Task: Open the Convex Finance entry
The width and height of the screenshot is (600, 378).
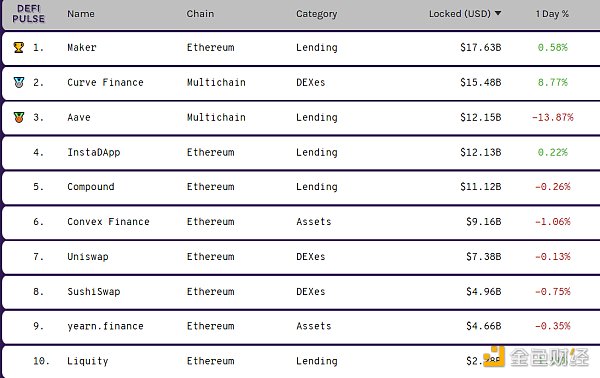Action: [x=108, y=222]
